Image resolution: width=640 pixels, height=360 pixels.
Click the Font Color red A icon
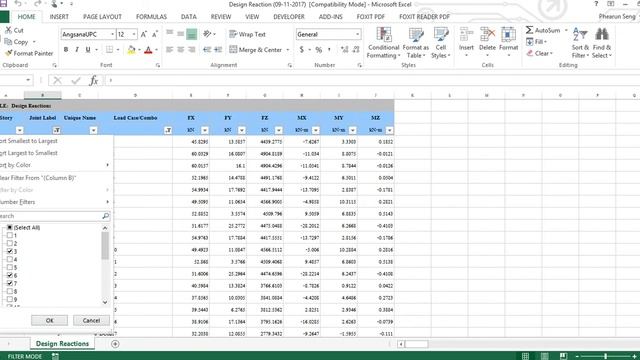pyautogui.click(x=148, y=50)
